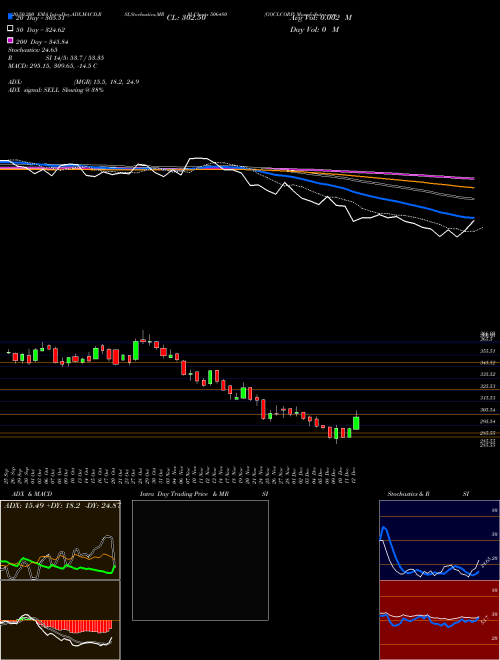Select the 200 Day = 345.84 label
This screenshot has height=660, width=500.
(x=42, y=42)
